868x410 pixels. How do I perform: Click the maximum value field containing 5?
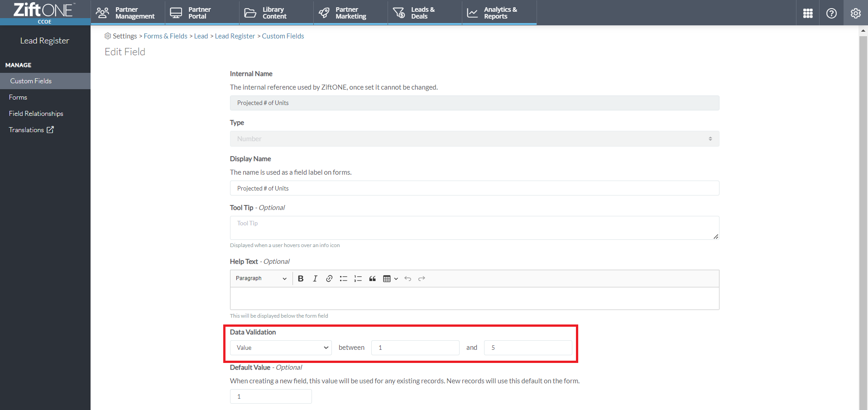(x=528, y=348)
